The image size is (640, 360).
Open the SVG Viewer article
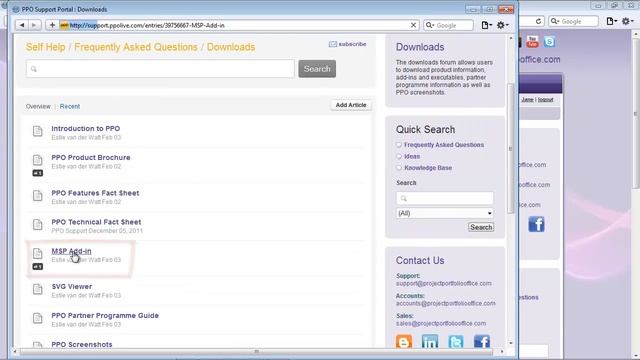point(71,286)
